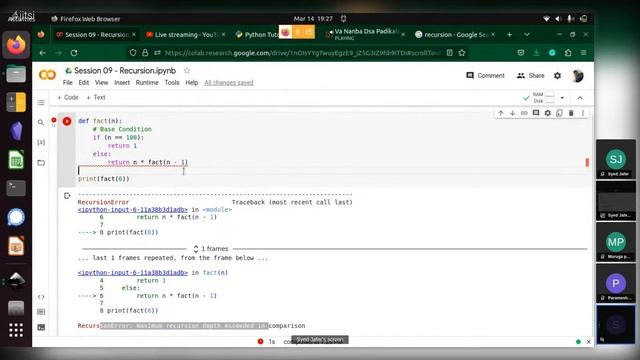Image resolution: width=640 pixels, height=360 pixels.
Task: Switch to recursion Google Search tab
Action: coord(455,35)
